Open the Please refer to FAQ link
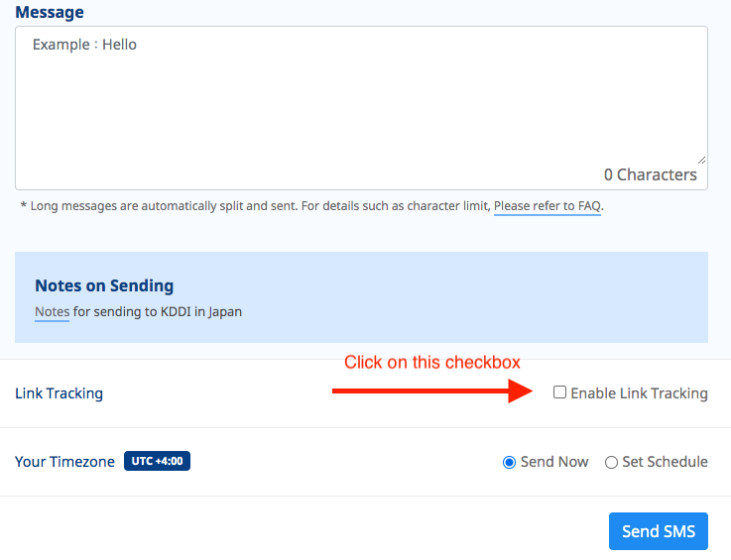 pos(548,206)
